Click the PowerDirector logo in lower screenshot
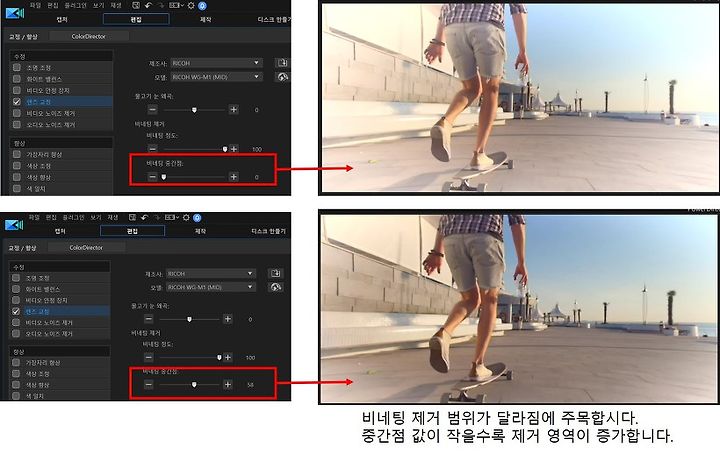The height and width of the screenshot is (454, 720). (x=14, y=224)
